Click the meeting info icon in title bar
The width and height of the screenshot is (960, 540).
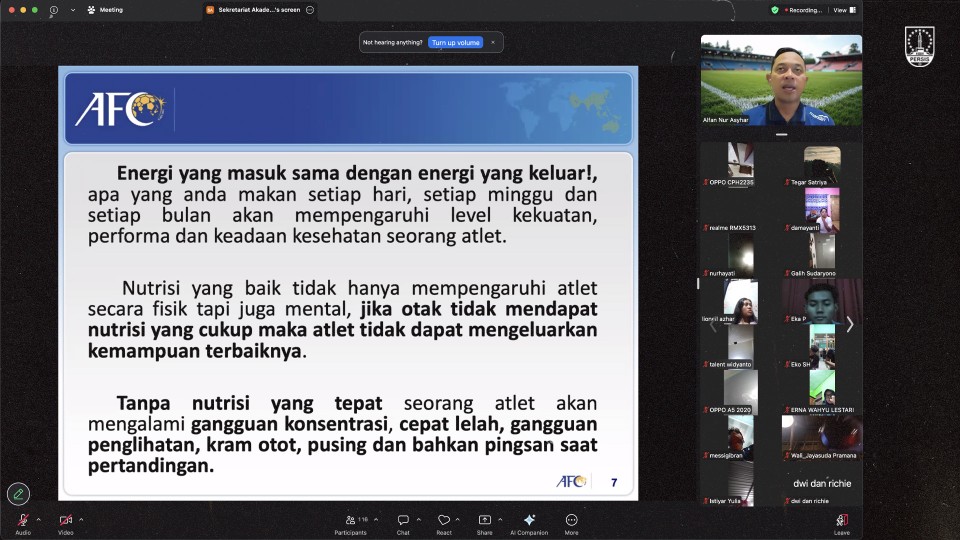click(54, 10)
